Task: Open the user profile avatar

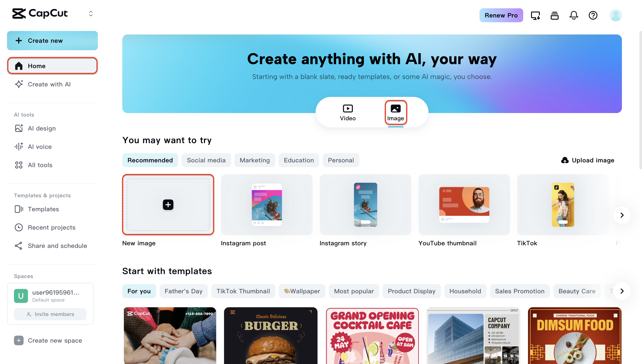Action: [x=616, y=15]
